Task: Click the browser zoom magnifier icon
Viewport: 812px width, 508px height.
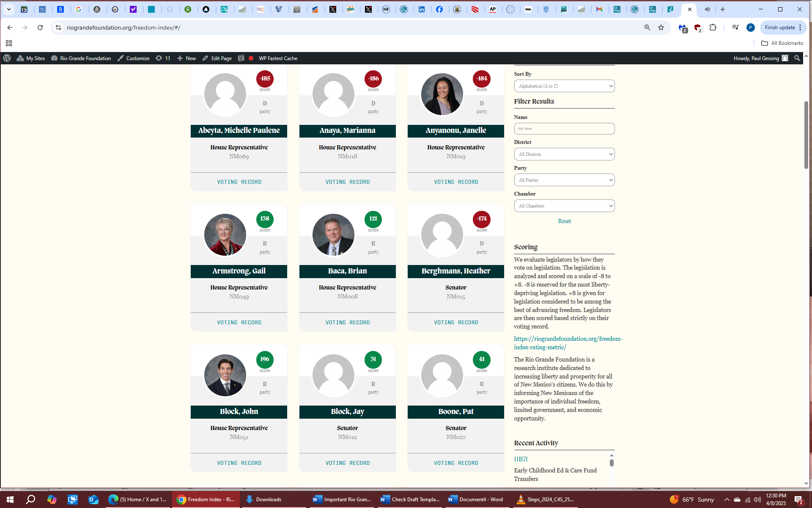Action: pyautogui.click(x=647, y=28)
